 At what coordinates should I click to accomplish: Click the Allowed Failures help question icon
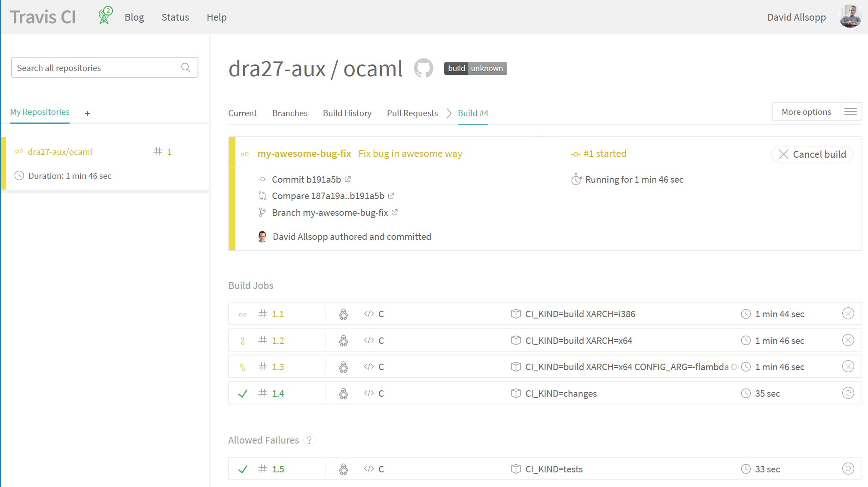click(x=309, y=440)
